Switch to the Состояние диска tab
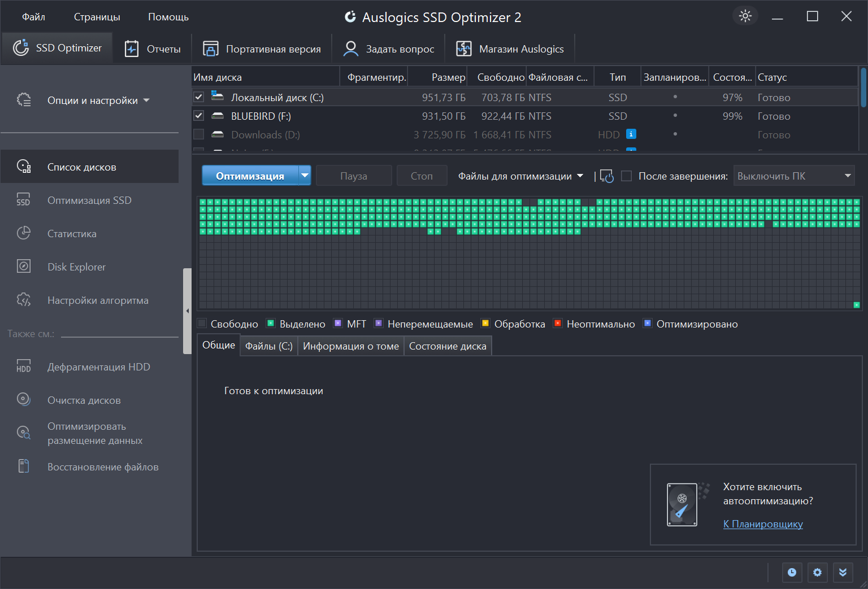This screenshot has width=868, height=589. pos(448,346)
